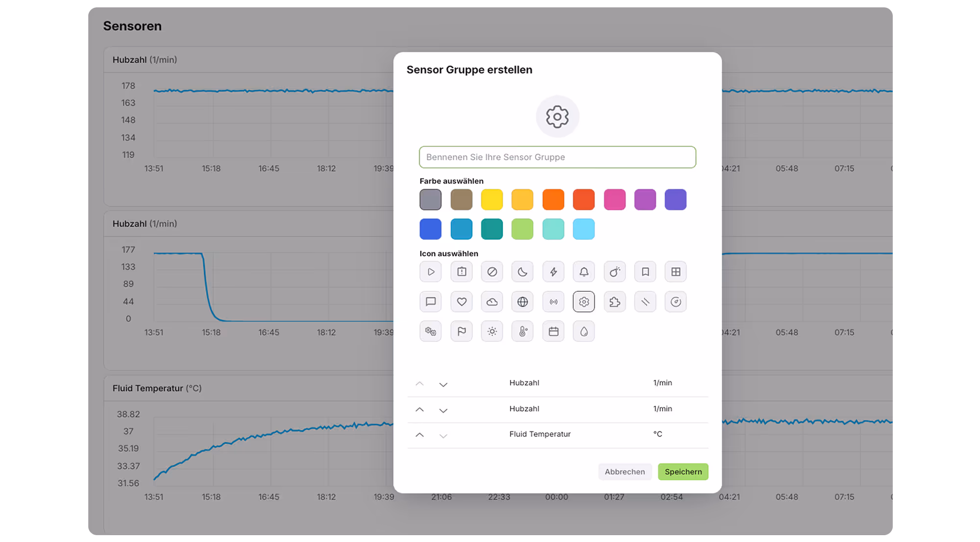The image size is (980, 542).
Task: Choose the lightning bolt icon
Action: coord(553,272)
